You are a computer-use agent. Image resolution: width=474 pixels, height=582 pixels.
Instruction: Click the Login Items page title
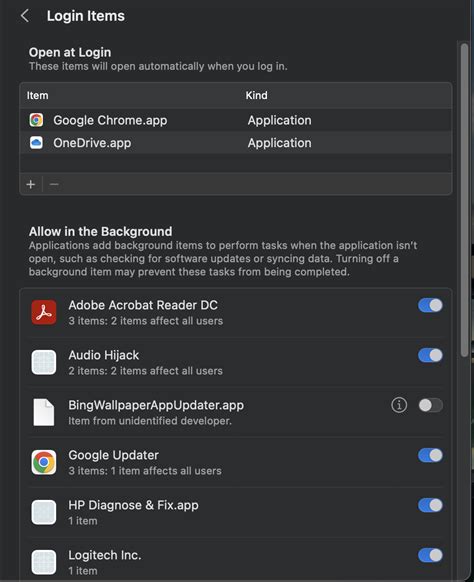[x=86, y=16]
